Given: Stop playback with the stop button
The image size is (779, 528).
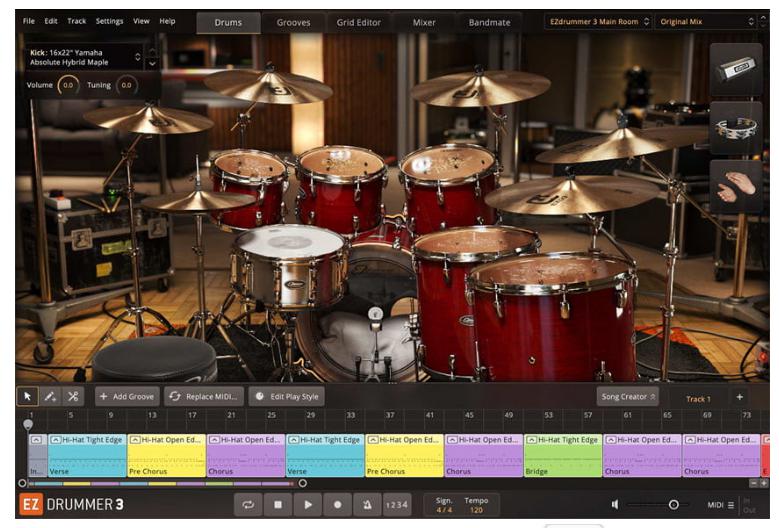Looking at the screenshot, I should coord(278,505).
